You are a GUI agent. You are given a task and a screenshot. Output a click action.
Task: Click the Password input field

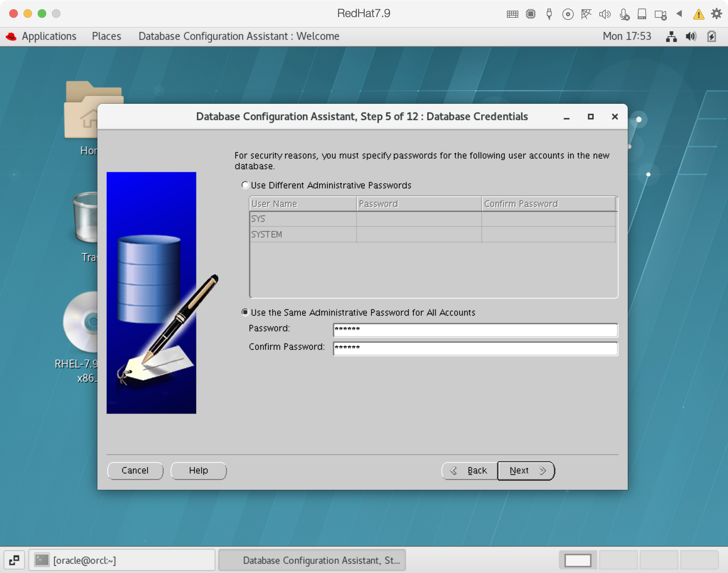click(x=475, y=330)
